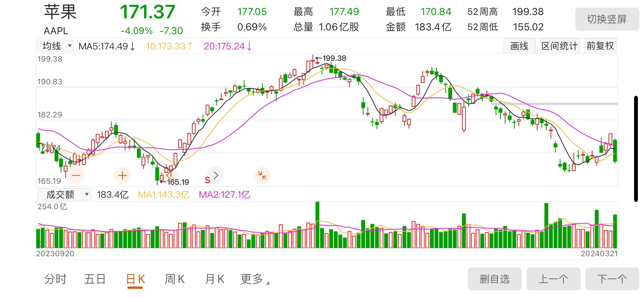Open the 均线 indicator dropdown

tap(55, 46)
